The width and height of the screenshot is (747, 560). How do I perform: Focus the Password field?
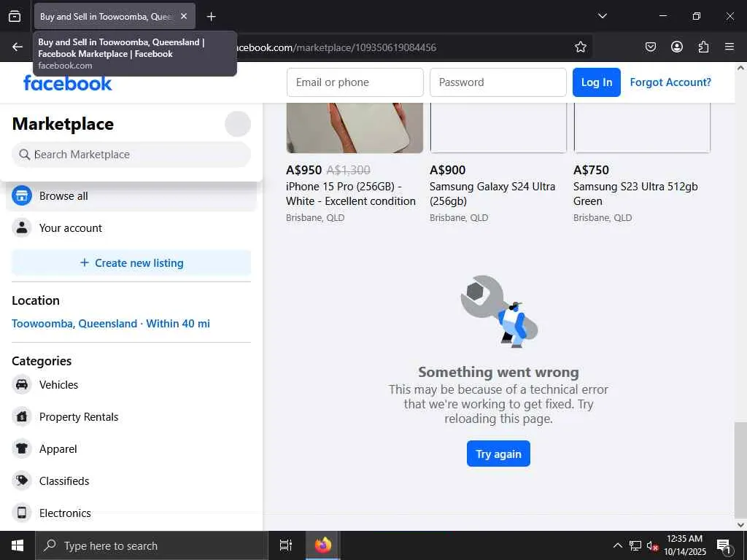498,82
